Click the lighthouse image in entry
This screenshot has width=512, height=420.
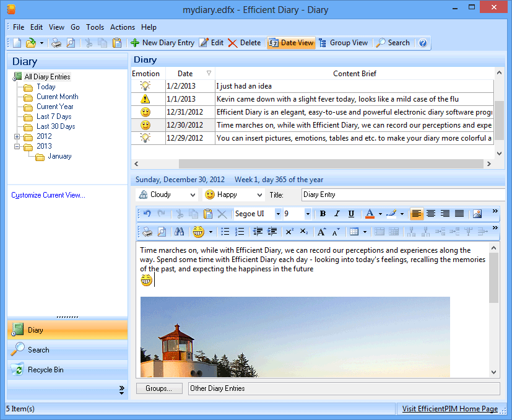295,336
